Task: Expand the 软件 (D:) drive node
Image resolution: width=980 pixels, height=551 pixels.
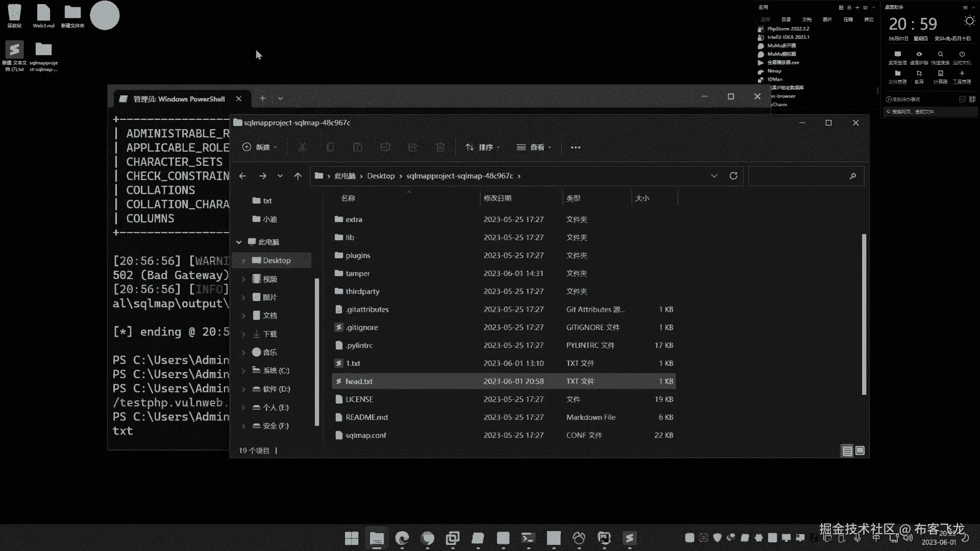Action: click(243, 389)
